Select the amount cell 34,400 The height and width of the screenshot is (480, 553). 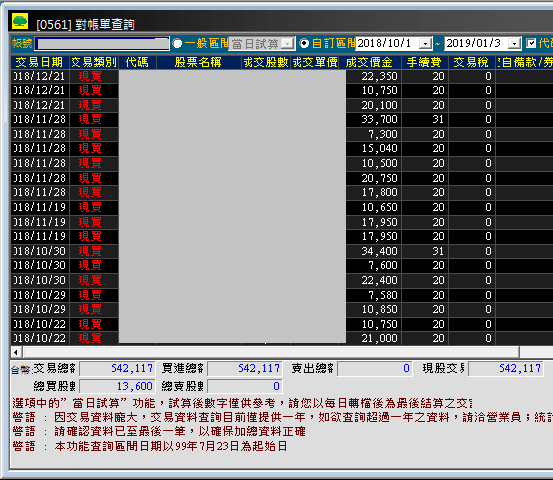pos(374,251)
